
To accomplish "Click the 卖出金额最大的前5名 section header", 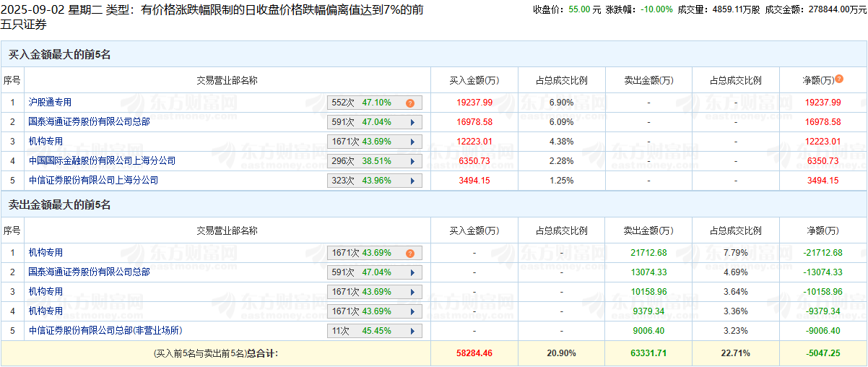I will pyautogui.click(x=59, y=206).
